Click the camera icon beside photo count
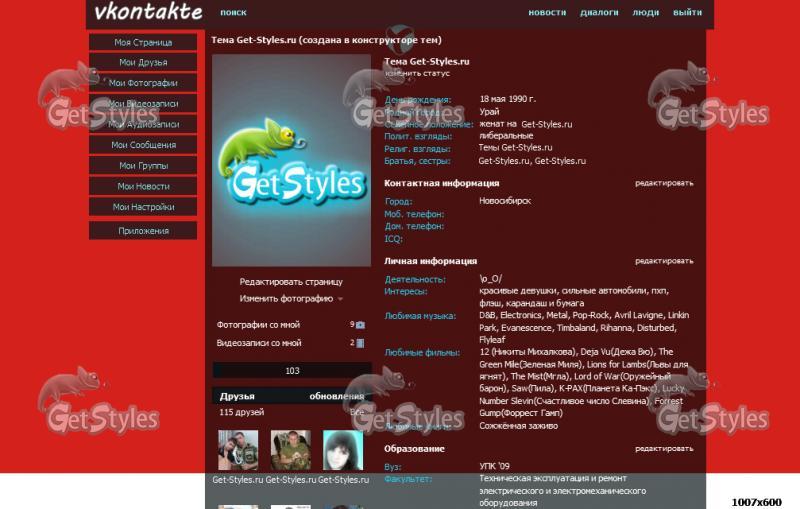The height and width of the screenshot is (509, 800). 360,325
